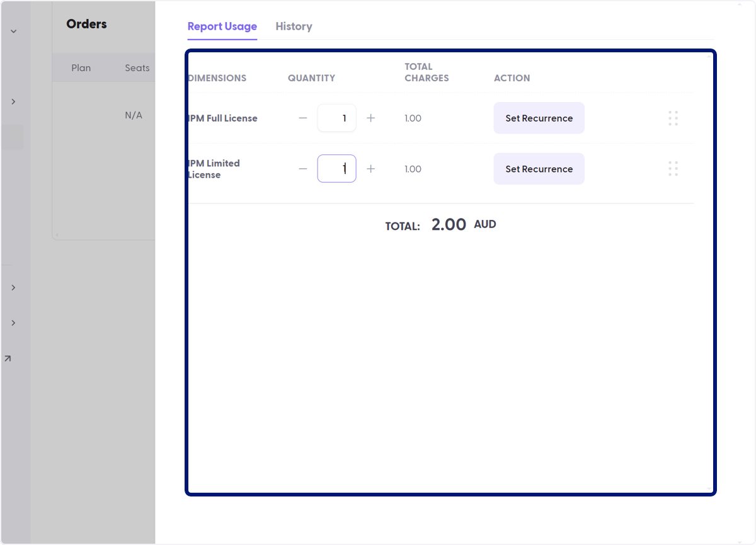The height and width of the screenshot is (545, 756).
Task: Increase quantity for PM Full License
Action: tap(371, 118)
